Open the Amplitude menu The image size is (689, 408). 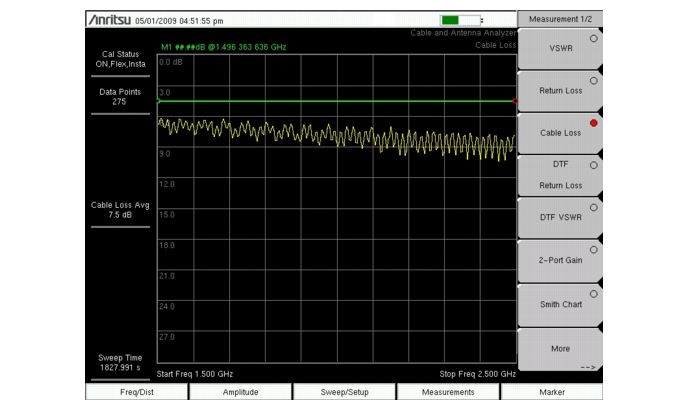tap(240, 392)
